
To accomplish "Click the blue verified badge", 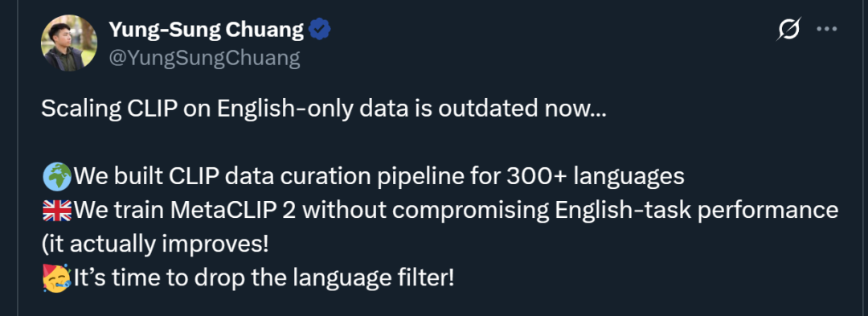I will point(319,29).
